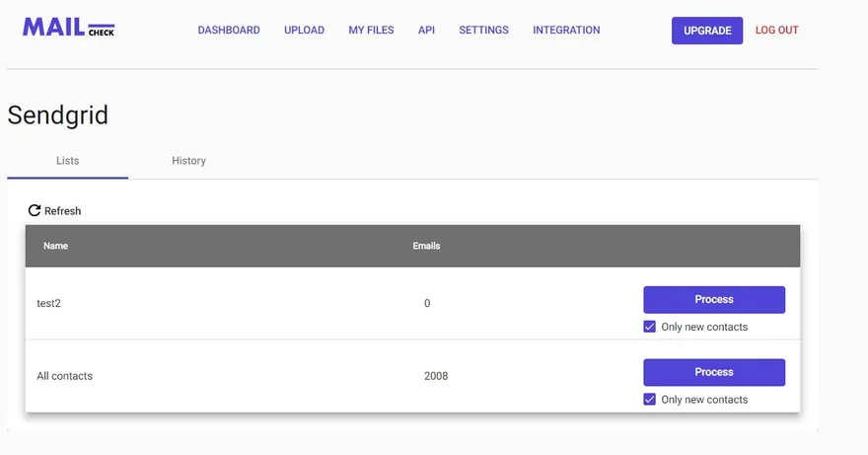This screenshot has width=868, height=455.
Task: Select the test2 list name
Action: point(48,303)
